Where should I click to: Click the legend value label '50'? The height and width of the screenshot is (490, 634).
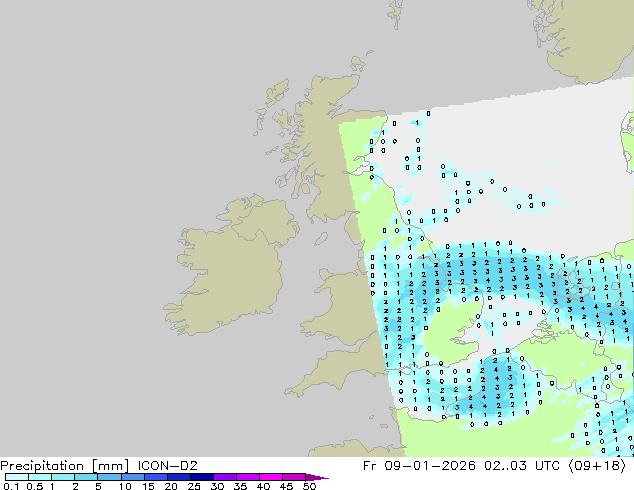point(309,486)
